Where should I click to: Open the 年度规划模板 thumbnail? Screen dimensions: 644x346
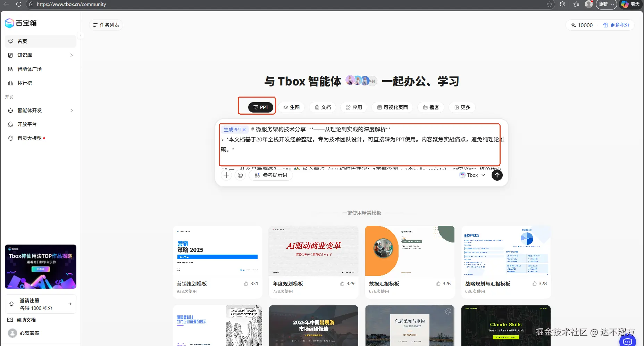(313, 251)
